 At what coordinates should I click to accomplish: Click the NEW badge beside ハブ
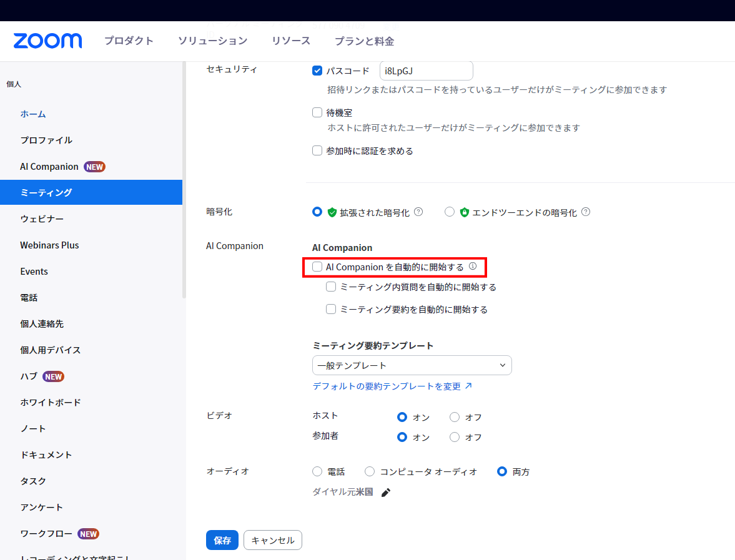click(x=53, y=376)
